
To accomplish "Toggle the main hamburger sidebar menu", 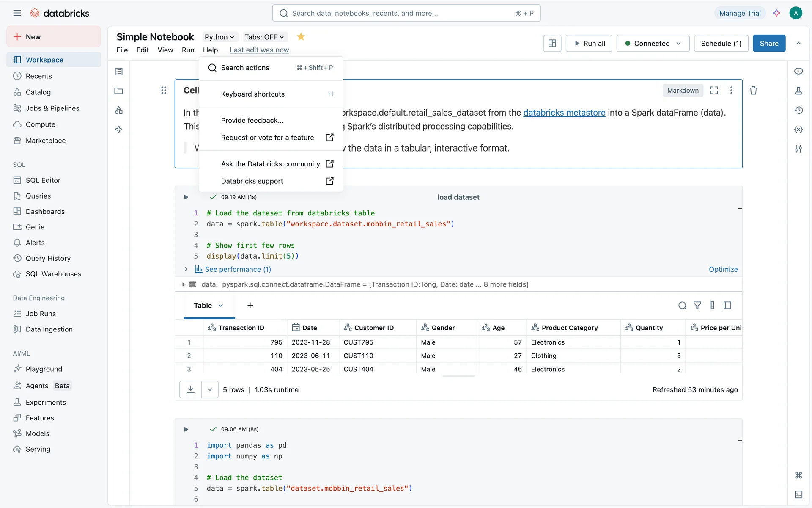I will tap(17, 13).
